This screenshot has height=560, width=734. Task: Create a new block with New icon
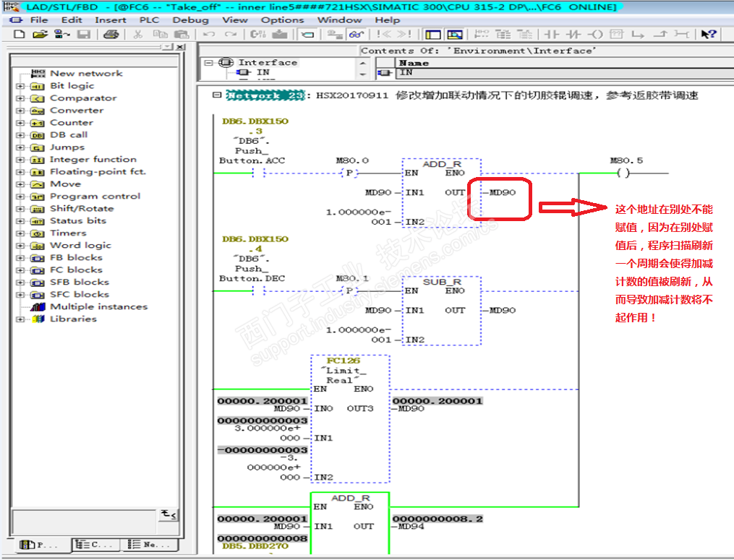[x=20, y=34]
